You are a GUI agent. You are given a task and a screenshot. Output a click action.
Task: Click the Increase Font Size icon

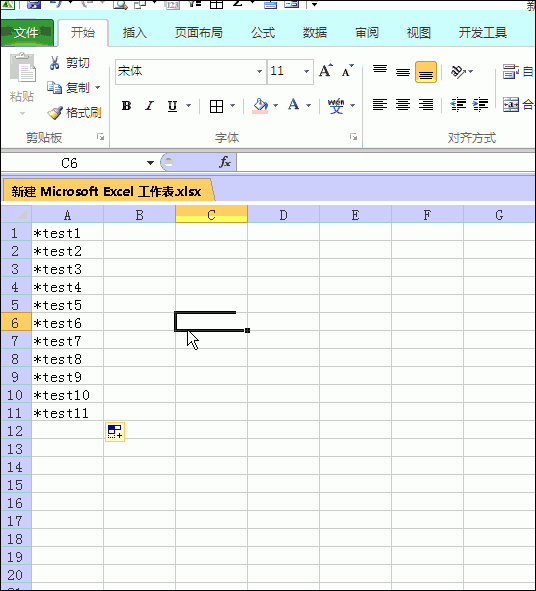tap(326, 70)
